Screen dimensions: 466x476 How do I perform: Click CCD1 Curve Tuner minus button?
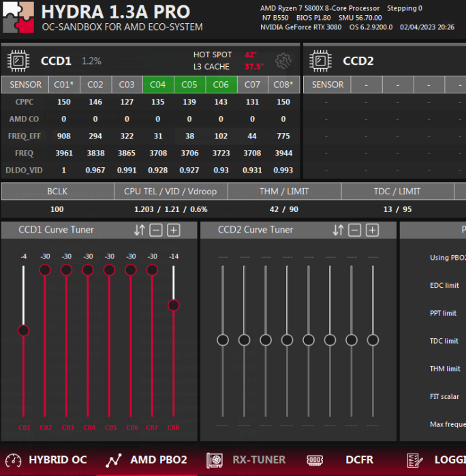pyautogui.click(x=156, y=230)
